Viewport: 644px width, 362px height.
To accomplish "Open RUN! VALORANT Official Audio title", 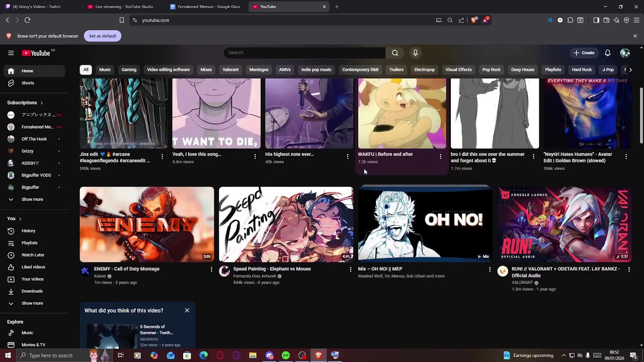I will pyautogui.click(x=566, y=273).
